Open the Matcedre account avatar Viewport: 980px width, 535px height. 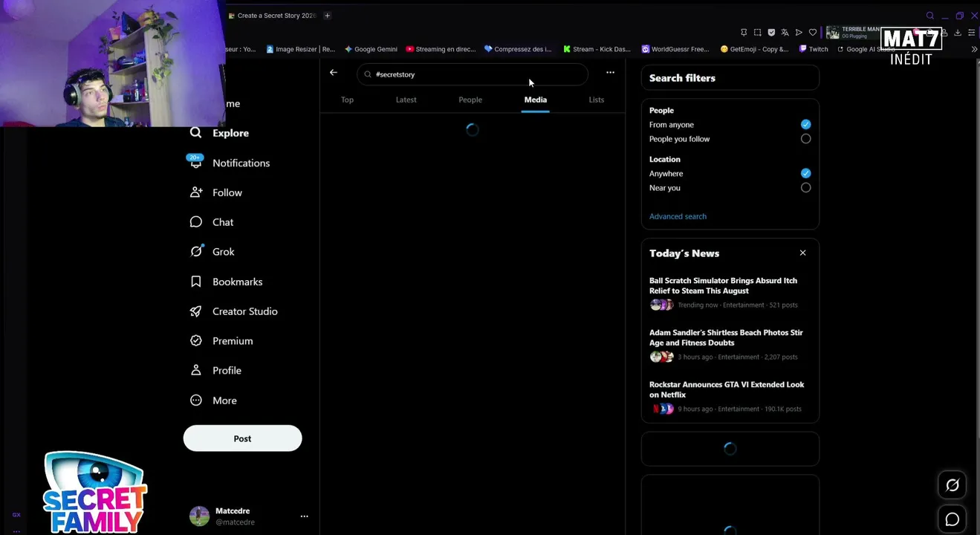pos(199,516)
